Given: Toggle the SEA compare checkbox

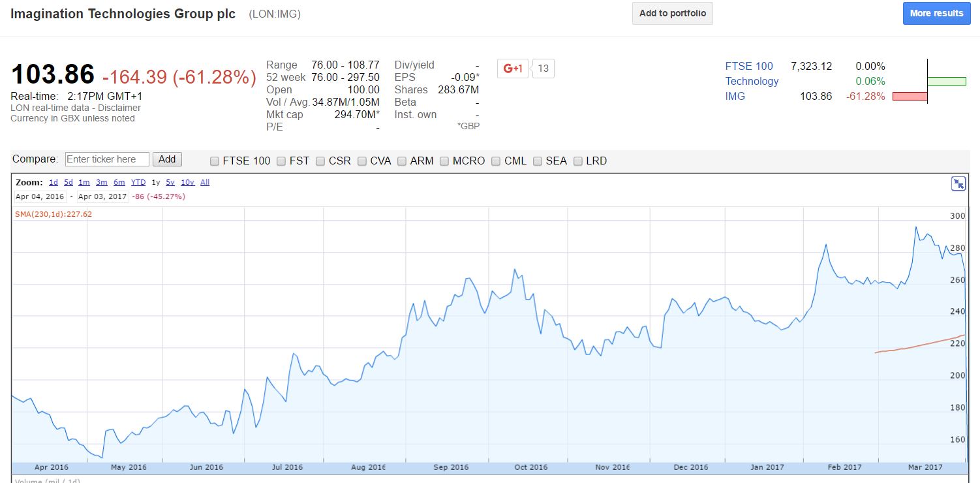Looking at the screenshot, I should (x=538, y=161).
